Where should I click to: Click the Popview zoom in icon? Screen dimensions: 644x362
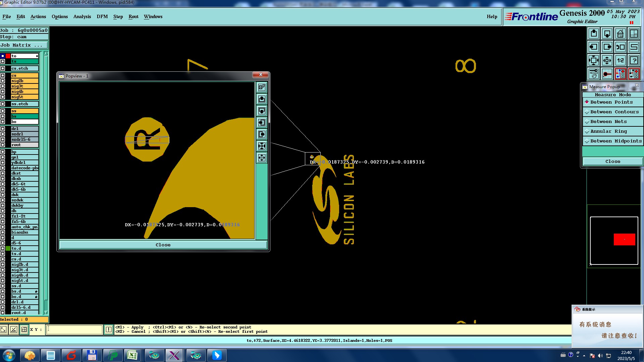point(262,146)
